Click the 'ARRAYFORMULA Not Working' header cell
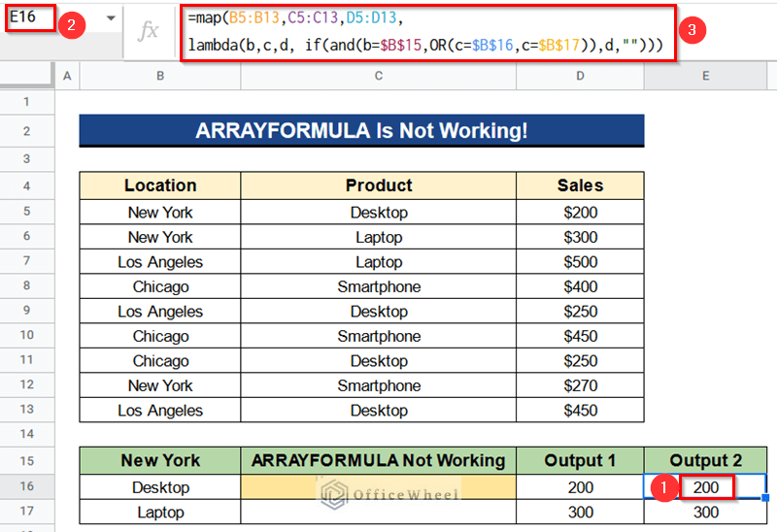This screenshot has width=777, height=532. (379, 461)
